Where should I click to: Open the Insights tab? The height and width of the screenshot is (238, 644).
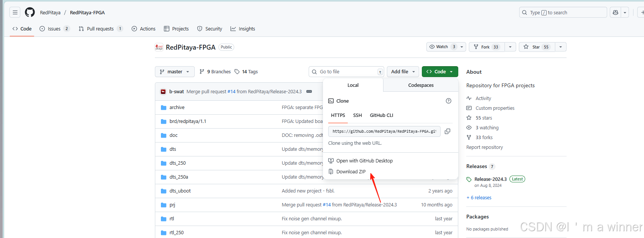point(242,29)
